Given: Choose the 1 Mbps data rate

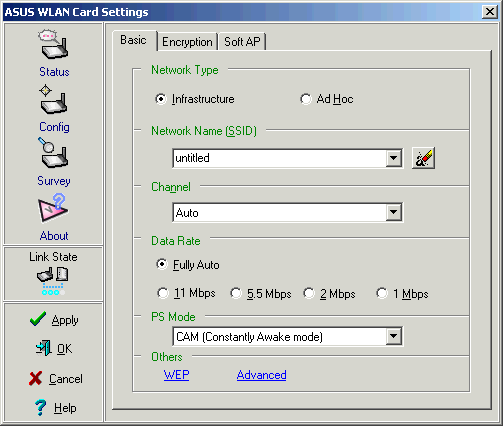Looking at the screenshot, I should (382, 293).
